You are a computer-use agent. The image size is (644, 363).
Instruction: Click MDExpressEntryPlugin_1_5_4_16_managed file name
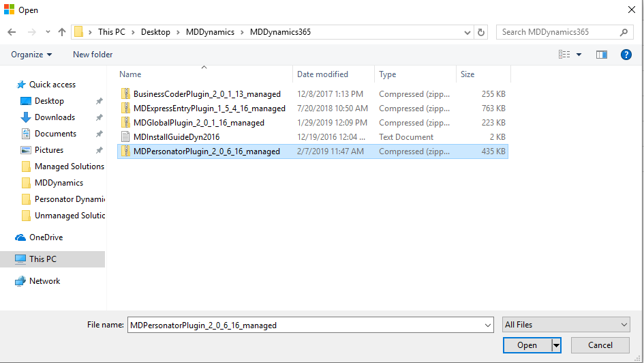[x=209, y=108]
